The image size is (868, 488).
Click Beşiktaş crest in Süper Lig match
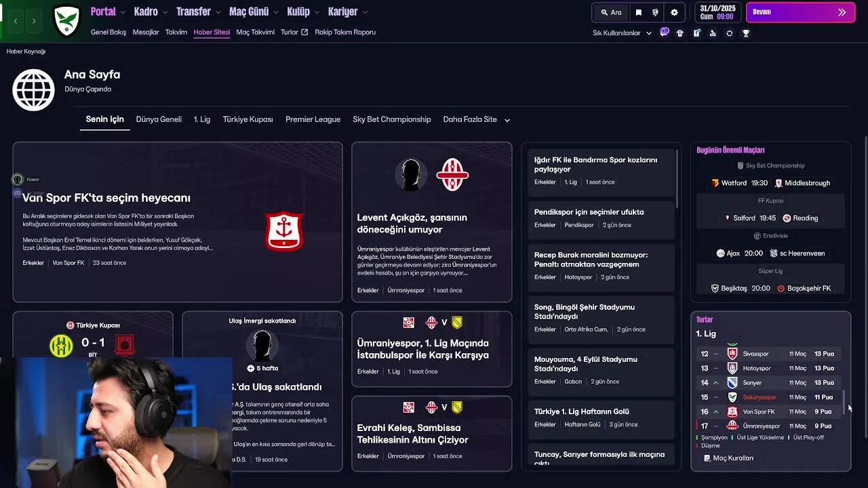pos(715,288)
